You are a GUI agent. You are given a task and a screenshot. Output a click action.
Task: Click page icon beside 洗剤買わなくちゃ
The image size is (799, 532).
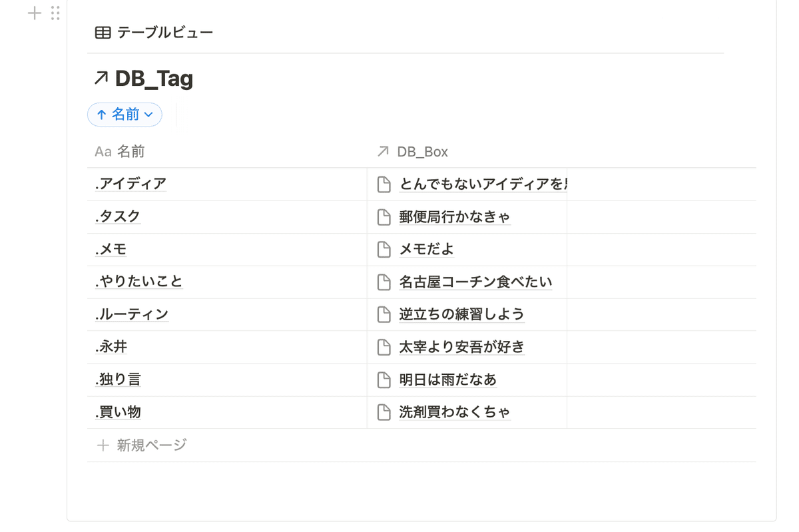coord(384,413)
